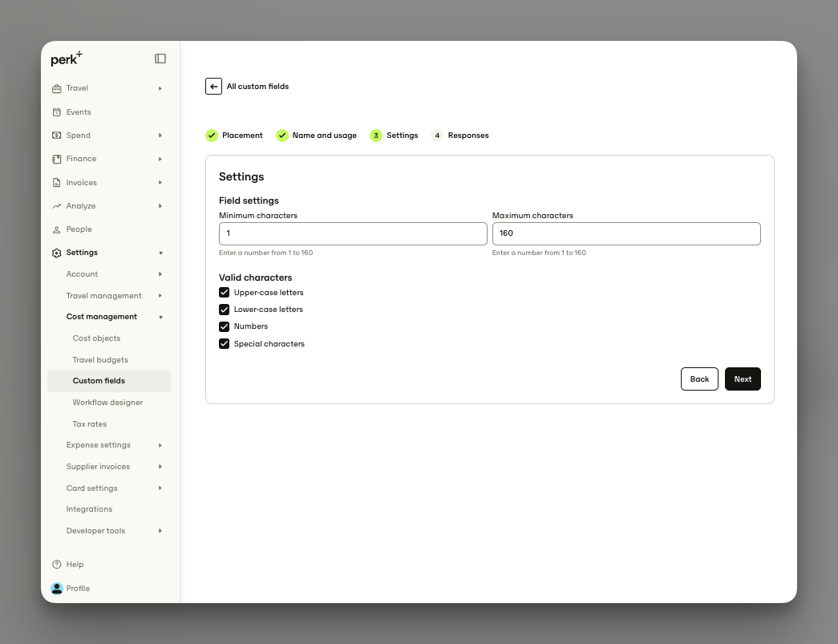Click the Travel briefcase icon
838x644 pixels.
point(57,89)
